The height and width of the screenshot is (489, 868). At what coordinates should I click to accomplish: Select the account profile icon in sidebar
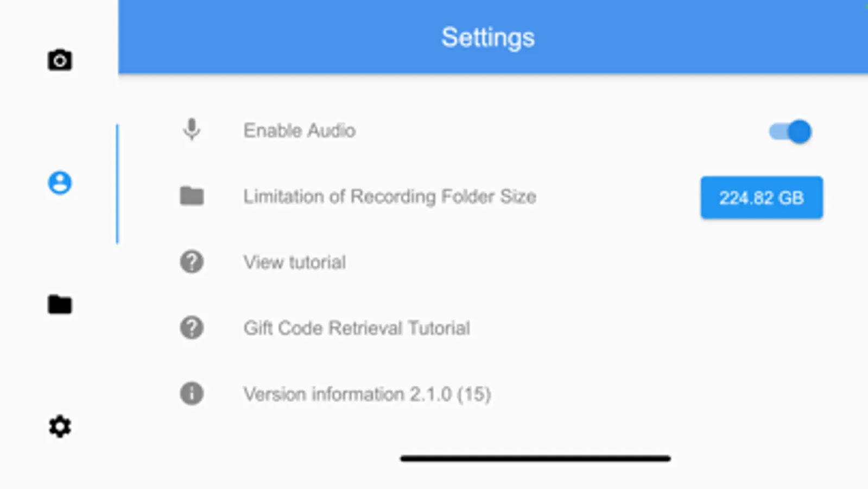pyautogui.click(x=60, y=183)
